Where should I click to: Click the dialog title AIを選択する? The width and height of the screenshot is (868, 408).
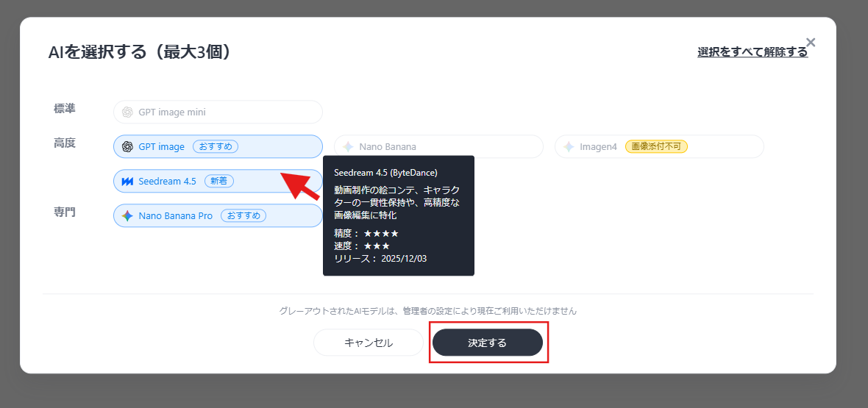(140, 52)
